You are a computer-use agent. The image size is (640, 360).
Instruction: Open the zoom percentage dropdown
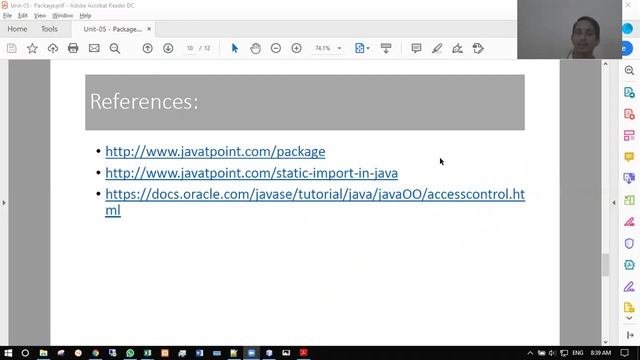tap(339, 48)
